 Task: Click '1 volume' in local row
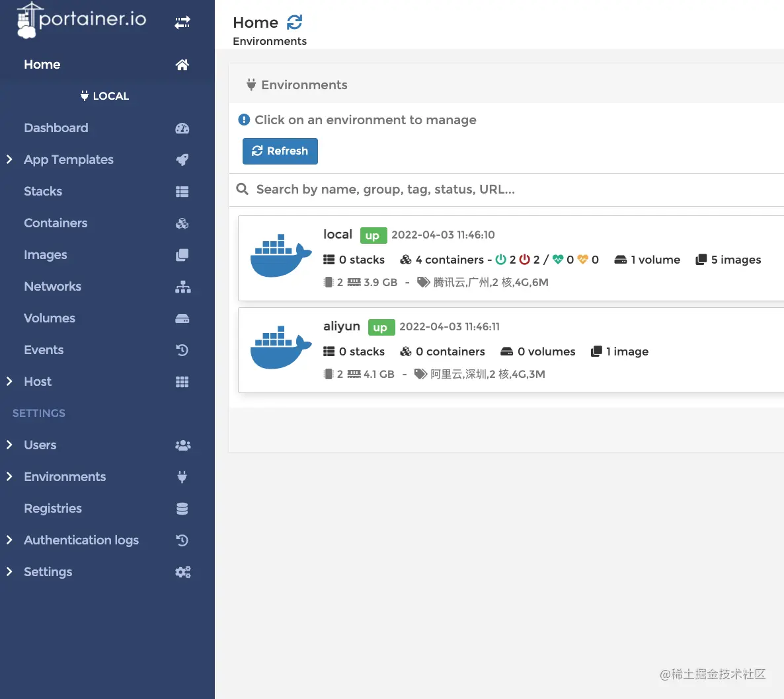click(x=656, y=260)
